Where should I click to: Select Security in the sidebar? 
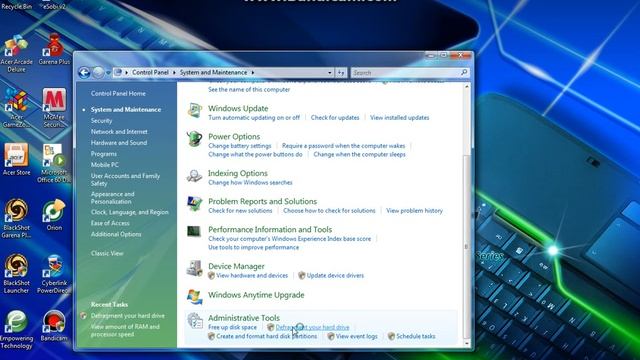pos(101,121)
